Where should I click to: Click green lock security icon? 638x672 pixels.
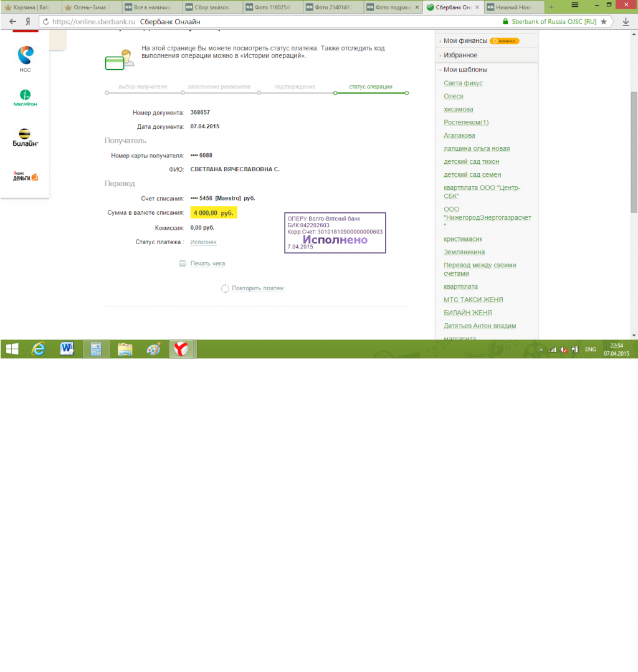tap(505, 21)
